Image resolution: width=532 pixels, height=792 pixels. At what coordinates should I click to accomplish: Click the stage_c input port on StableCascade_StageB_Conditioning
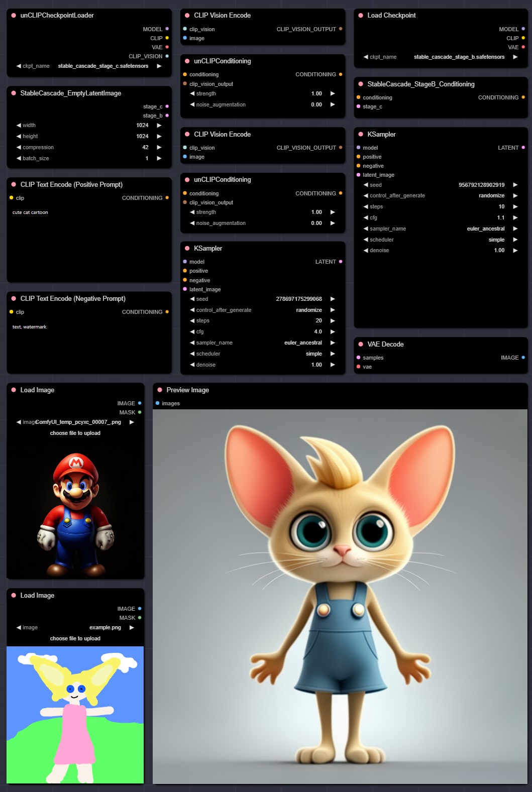358,106
